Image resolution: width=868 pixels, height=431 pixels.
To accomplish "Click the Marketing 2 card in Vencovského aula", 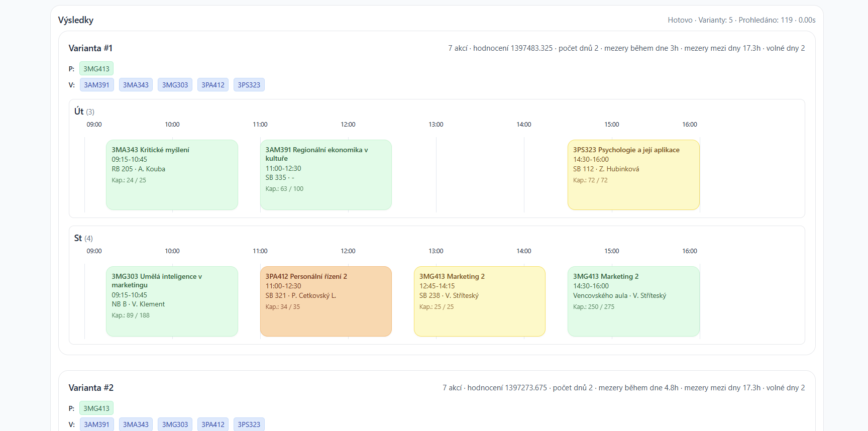I will pos(633,301).
